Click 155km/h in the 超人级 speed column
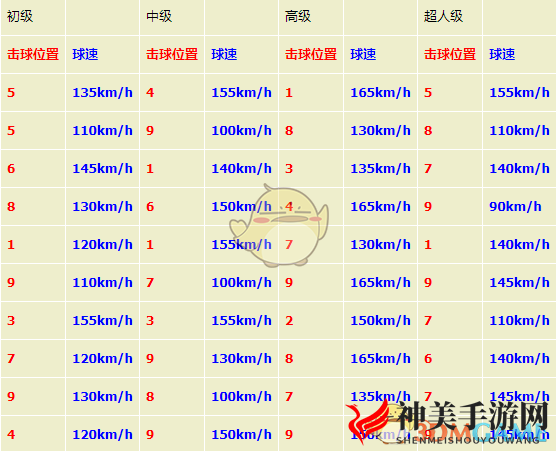The image size is (558, 451). 520,93
